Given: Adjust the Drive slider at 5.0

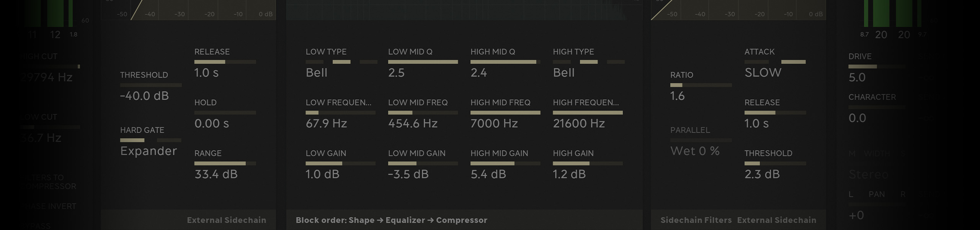Looking at the screenshot, I should [x=877, y=67].
